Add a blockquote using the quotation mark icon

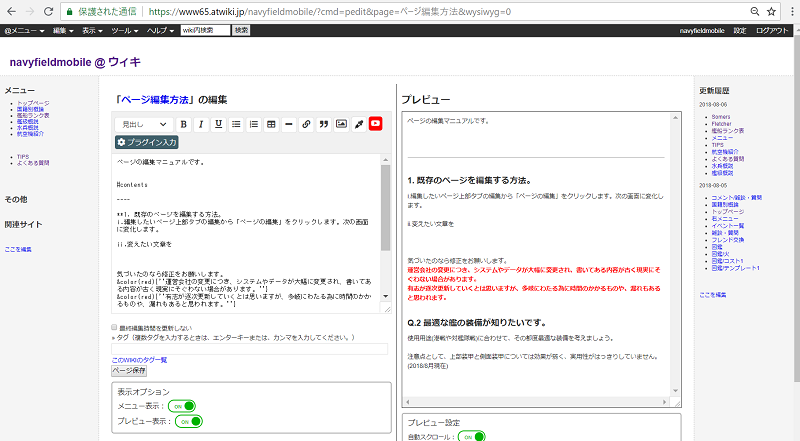point(323,124)
